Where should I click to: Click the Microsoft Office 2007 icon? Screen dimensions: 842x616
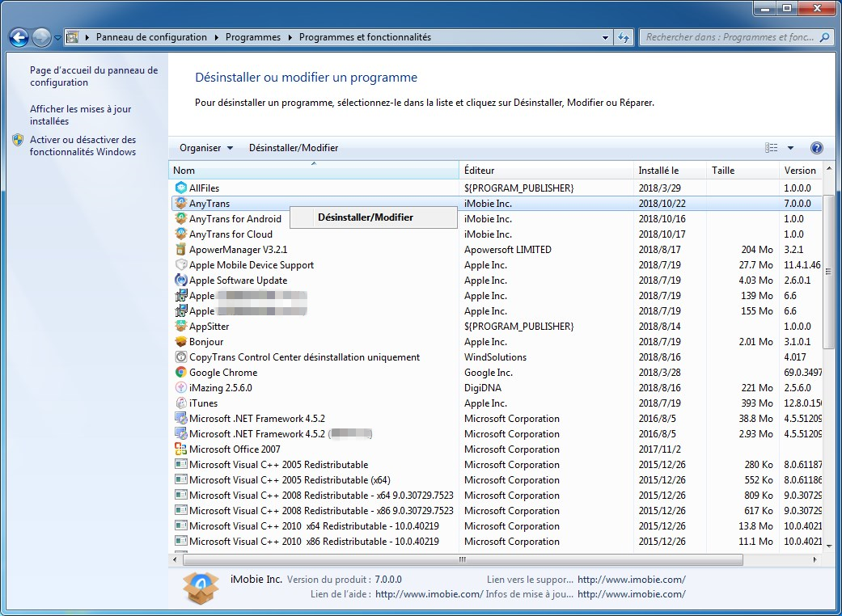tap(181, 449)
